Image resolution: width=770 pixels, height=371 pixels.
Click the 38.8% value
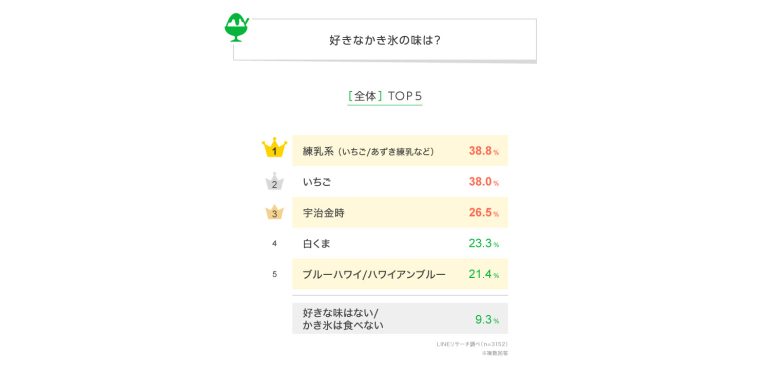[x=484, y=151]
